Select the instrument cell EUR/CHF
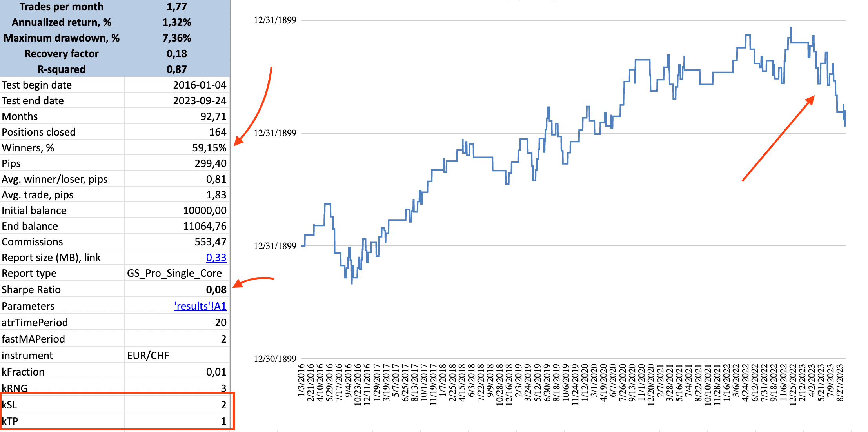The image size is (868, 432). pos(148,356)
